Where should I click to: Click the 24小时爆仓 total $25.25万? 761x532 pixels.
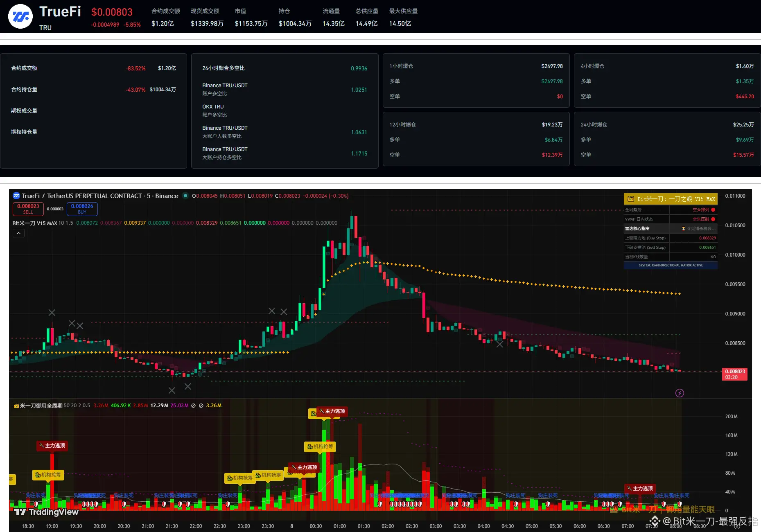743,125
